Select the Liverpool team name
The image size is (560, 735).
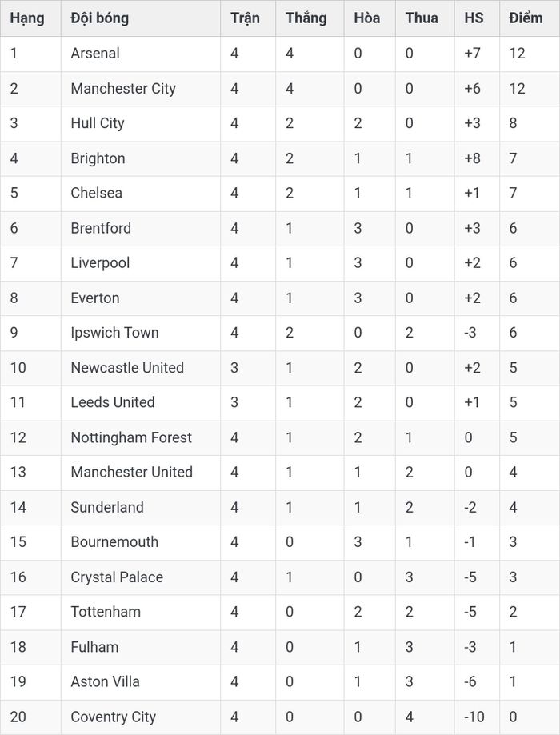(x=100, y=263)
